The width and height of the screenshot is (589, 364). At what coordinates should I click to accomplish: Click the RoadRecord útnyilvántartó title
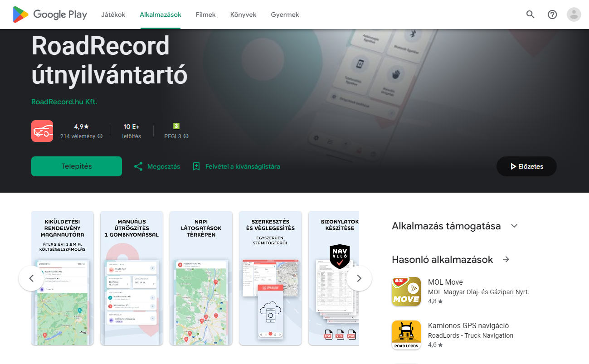click(109, 61)
